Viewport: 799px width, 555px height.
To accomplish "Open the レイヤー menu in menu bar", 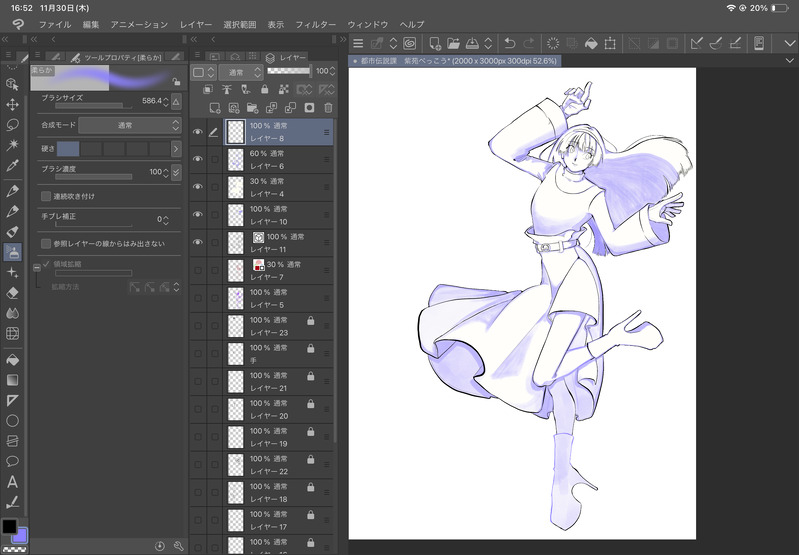I will [196, 23].
